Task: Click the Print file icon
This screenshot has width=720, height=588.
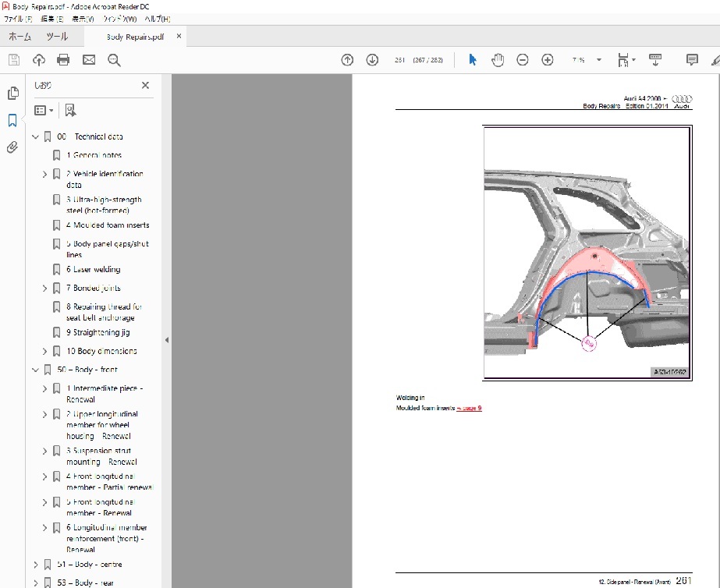Action: click(x=63, y=60)
